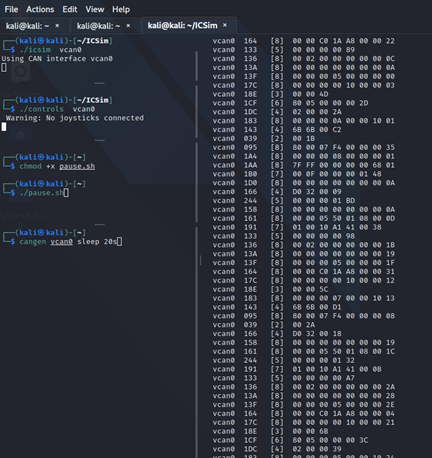This screenshot has width=432, height=458.
Task: Open the Edit menu
Action: 70,9
